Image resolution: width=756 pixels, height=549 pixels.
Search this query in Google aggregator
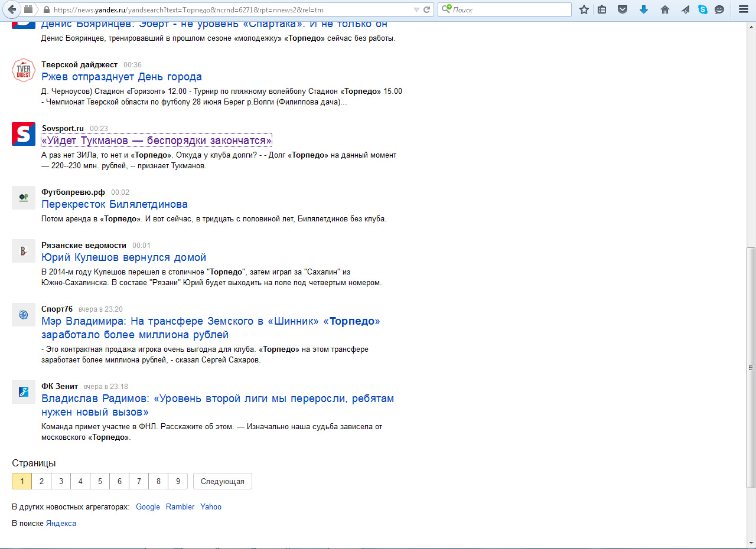tap(148, 506)
